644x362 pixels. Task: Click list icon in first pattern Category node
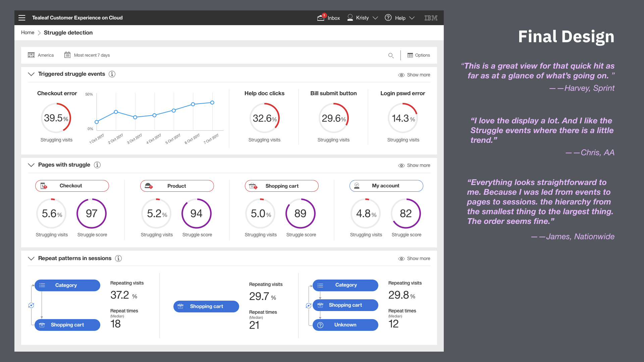point(42,285)
